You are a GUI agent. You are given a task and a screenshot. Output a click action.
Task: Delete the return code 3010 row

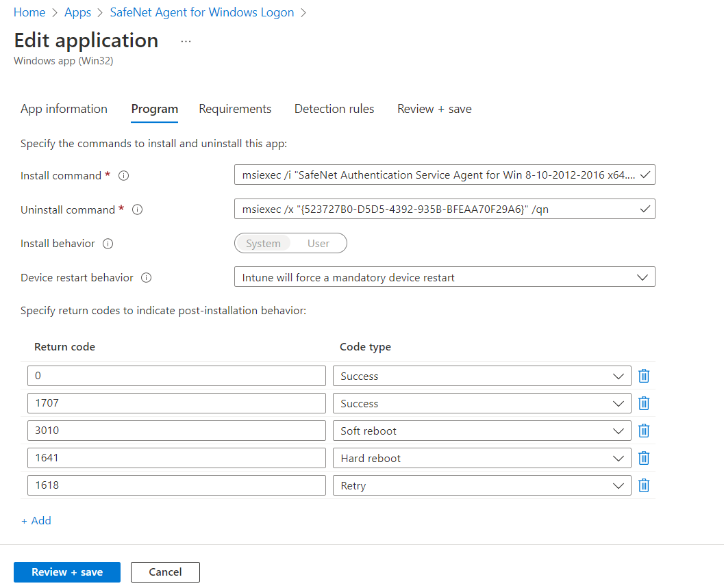(644, 431)
